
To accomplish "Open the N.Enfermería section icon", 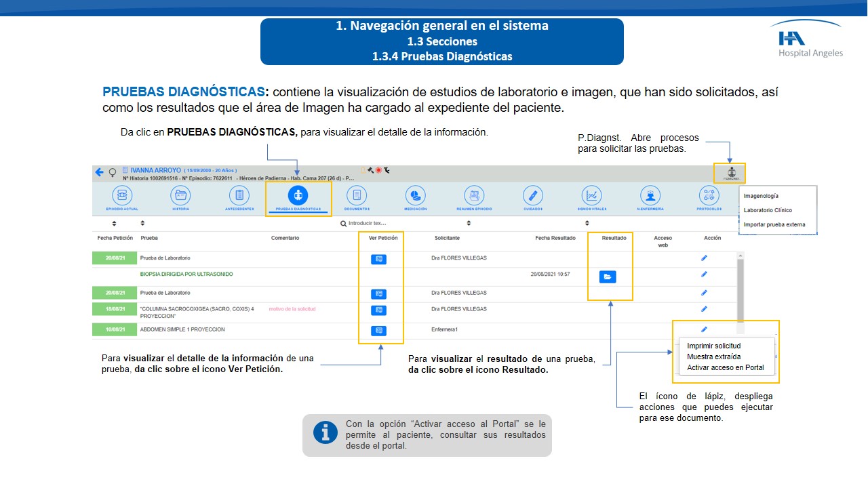I will pos(650,195).
